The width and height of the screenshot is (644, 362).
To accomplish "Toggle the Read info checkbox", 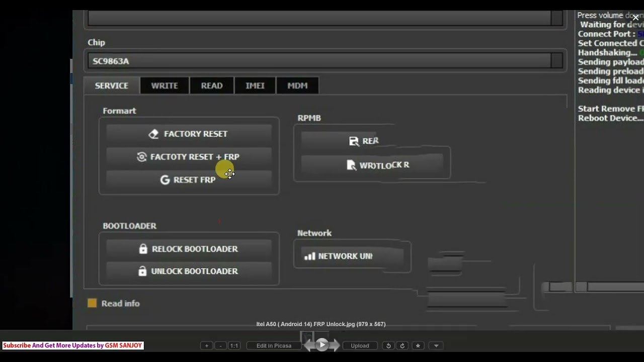I will [92, 303].
